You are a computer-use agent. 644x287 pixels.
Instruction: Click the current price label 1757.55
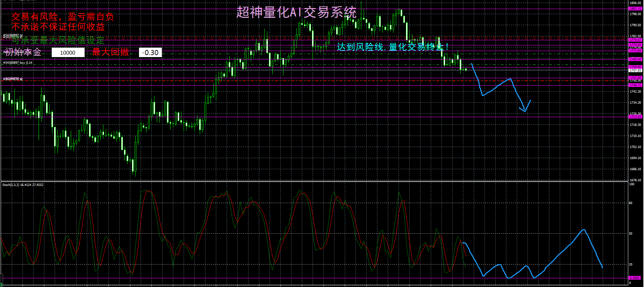click(x=635, y=70)
